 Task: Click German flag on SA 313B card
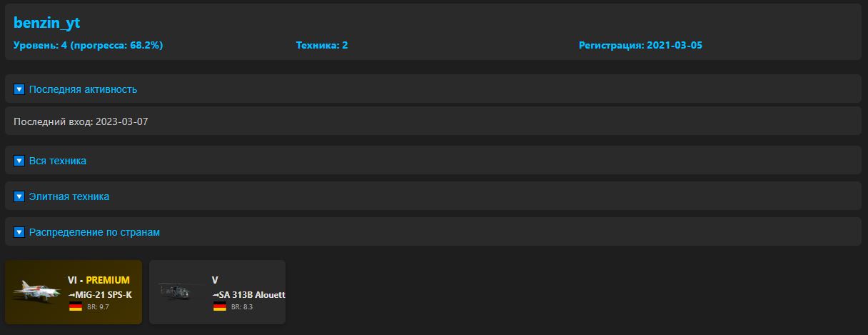[219, 306]
